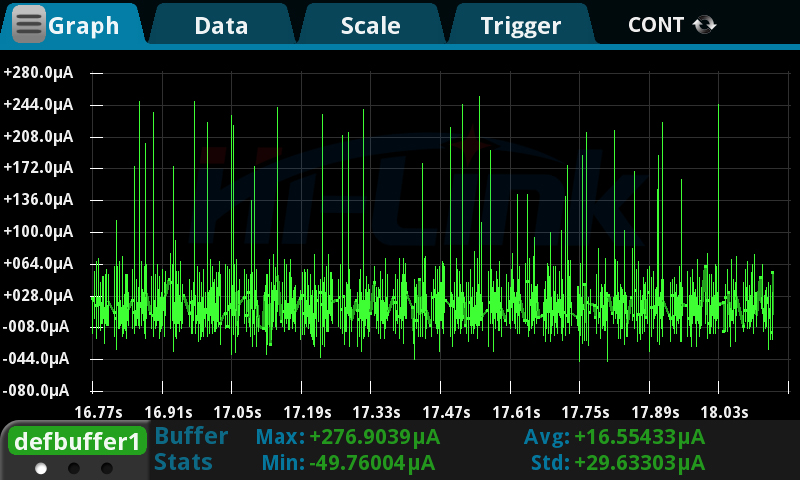Switch to the Graph tab
800x480 pixels.
(x=84, y=26)
